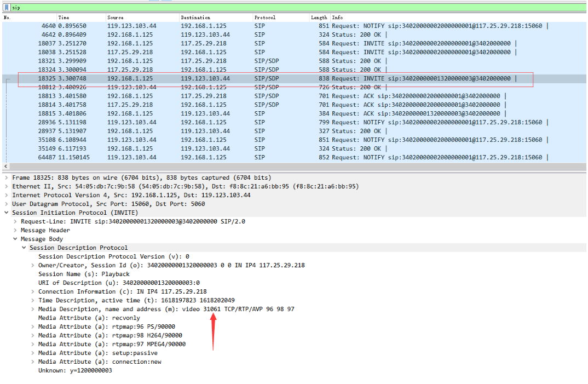
Task: Expand Time Description, active time node
Action: (33, 300)
